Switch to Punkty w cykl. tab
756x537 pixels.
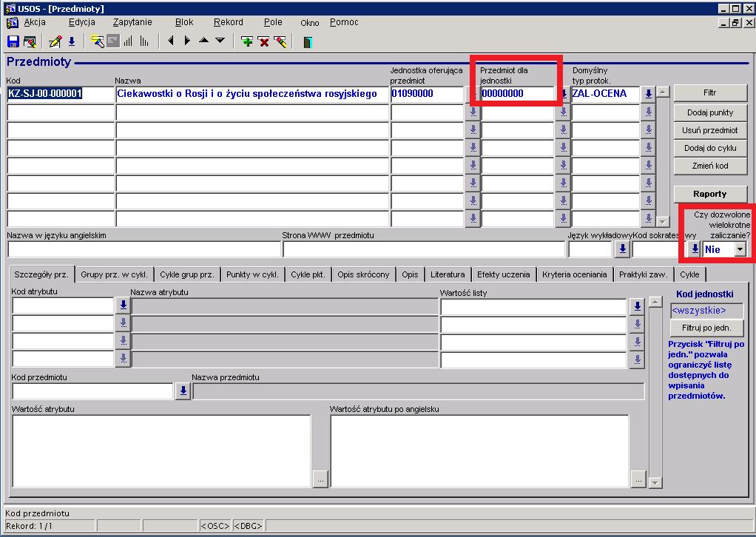[253, 274]
